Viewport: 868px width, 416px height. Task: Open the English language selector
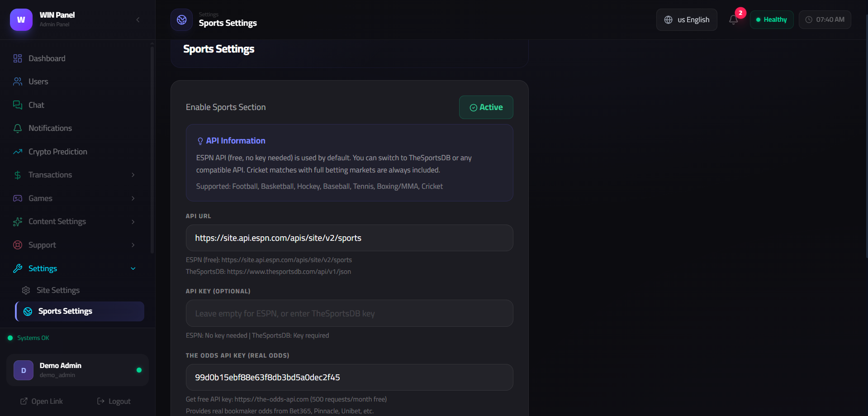[686, 19]
